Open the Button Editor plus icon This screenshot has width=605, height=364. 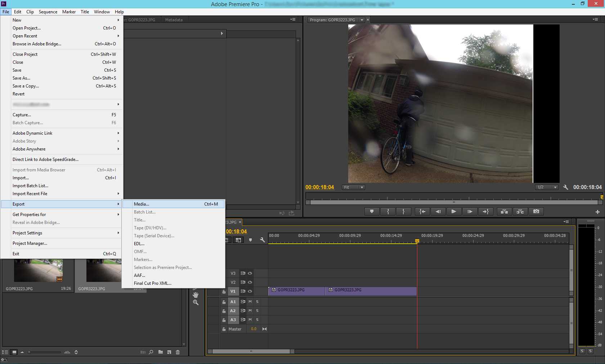coord(598,212)
